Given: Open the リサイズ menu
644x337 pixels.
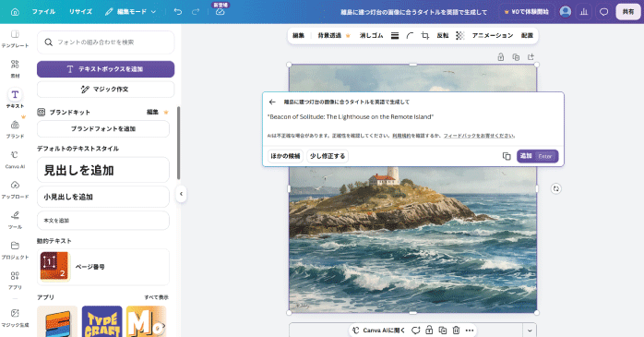Looking at the screenshot, I should pos(80,12).
